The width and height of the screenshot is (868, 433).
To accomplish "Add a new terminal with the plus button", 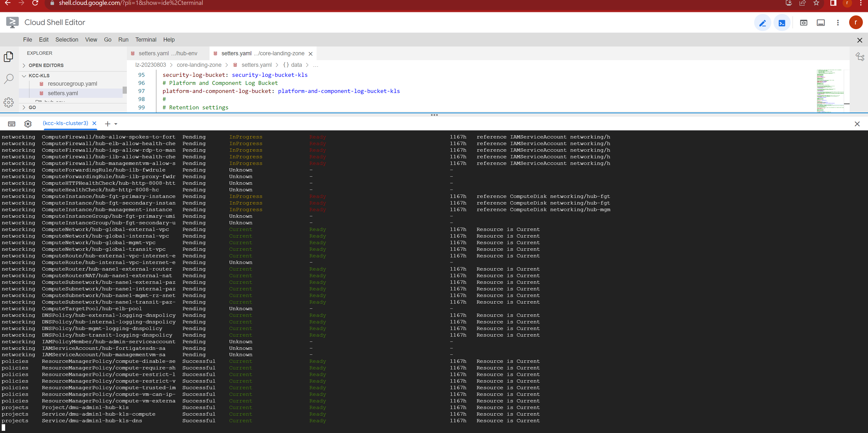I will click(107, 124).
